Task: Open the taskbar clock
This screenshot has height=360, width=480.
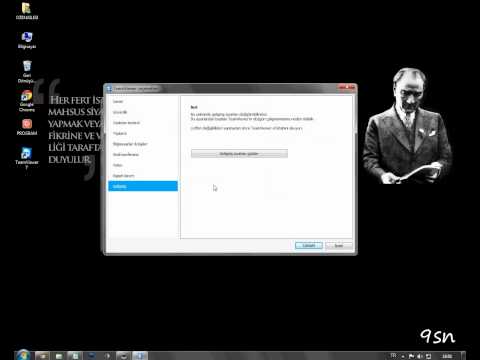Action: pyautogui.click(x=447, y=356)
